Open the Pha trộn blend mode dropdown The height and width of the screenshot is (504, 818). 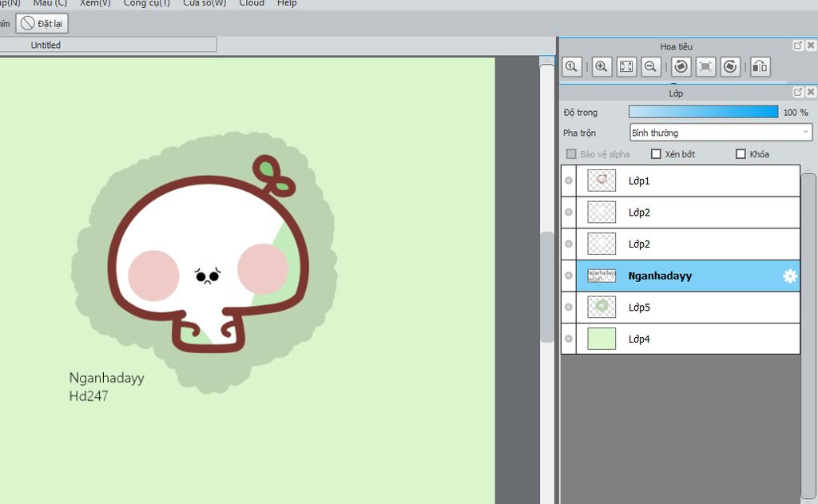point(721,133)
